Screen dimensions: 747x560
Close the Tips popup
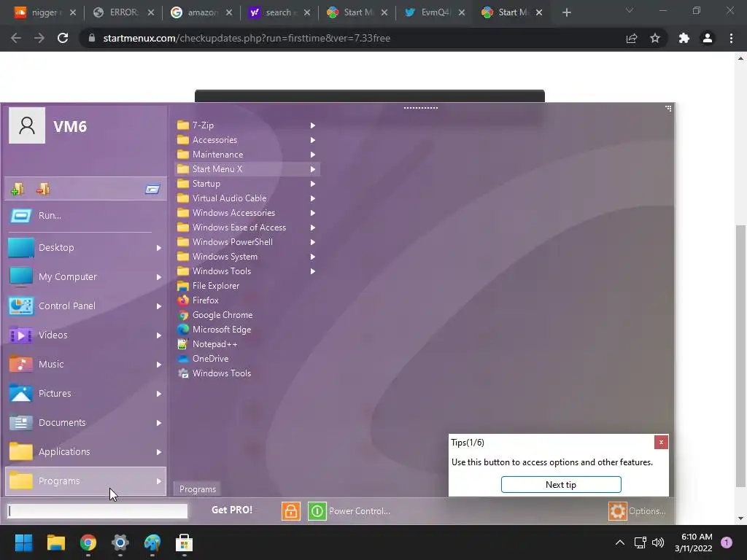pyautogui.click(x=661, y=443)
